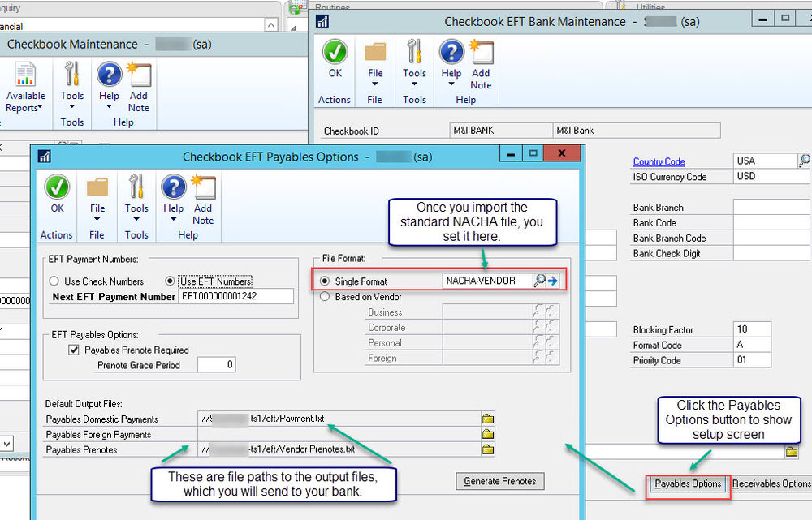Viewport: 812px width, 520px height.
Task: Open Tools icon in Payables Options window
Action: tap(136, 187)
